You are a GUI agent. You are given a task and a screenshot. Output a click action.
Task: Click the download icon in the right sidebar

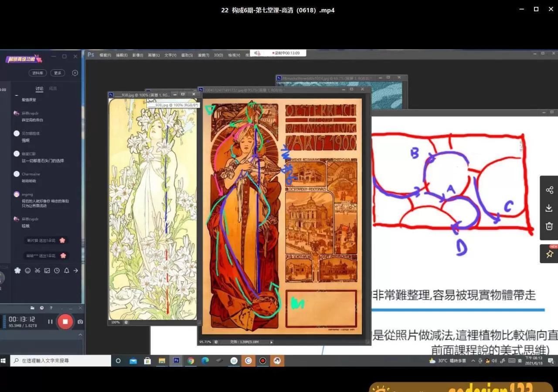pyautogui.click(x=549, y=208)
